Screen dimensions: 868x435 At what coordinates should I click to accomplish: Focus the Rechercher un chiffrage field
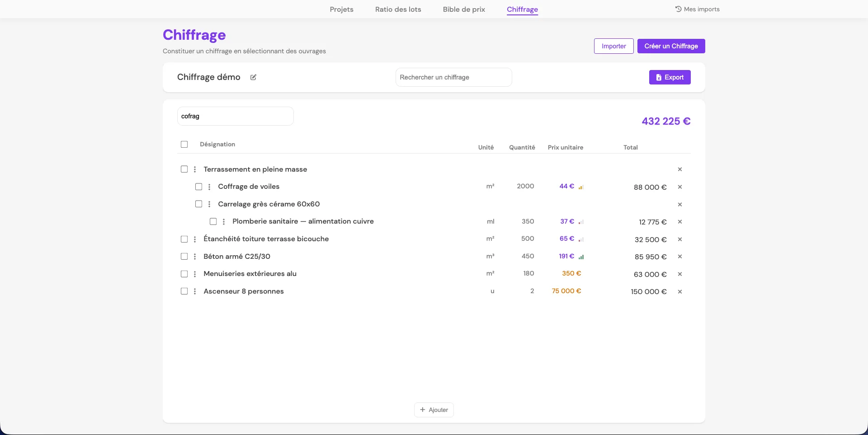coord(453,77)
